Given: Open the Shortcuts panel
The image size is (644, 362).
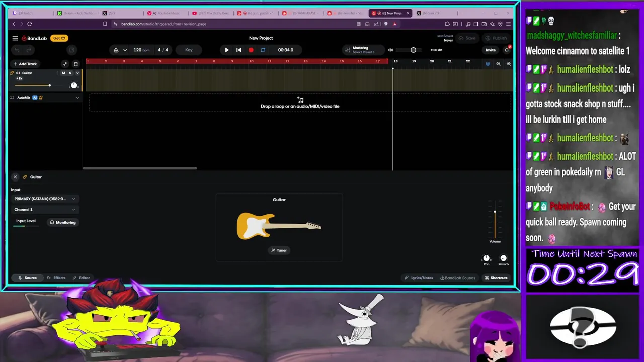Looking at the screenshot, I should pos(496,278).
